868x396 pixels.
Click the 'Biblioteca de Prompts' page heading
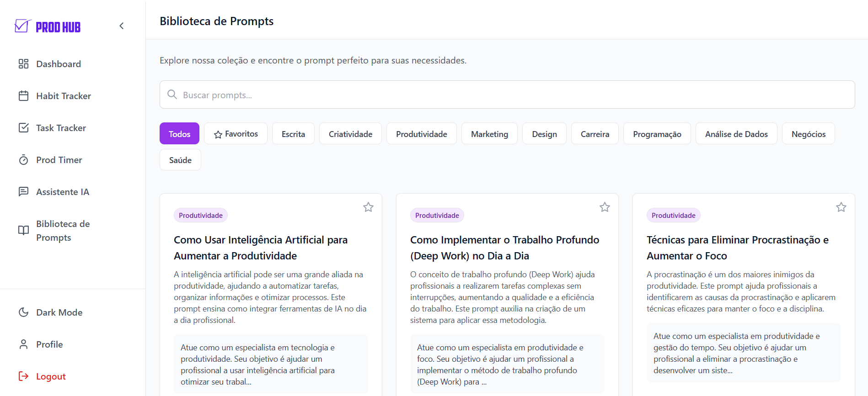click(216, 21)
